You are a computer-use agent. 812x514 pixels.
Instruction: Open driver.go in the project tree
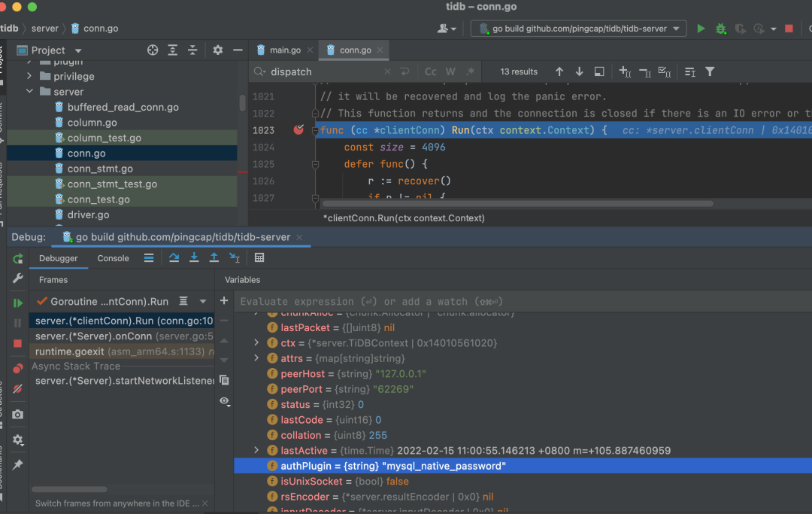pos(88,215)
